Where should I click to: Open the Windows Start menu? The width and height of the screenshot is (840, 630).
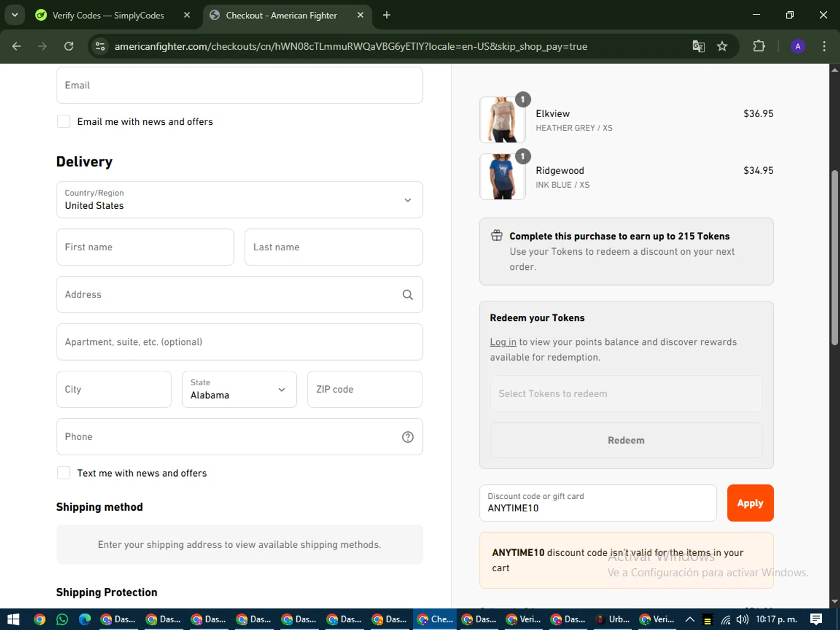pyautogui.click(x=13, y=619)
